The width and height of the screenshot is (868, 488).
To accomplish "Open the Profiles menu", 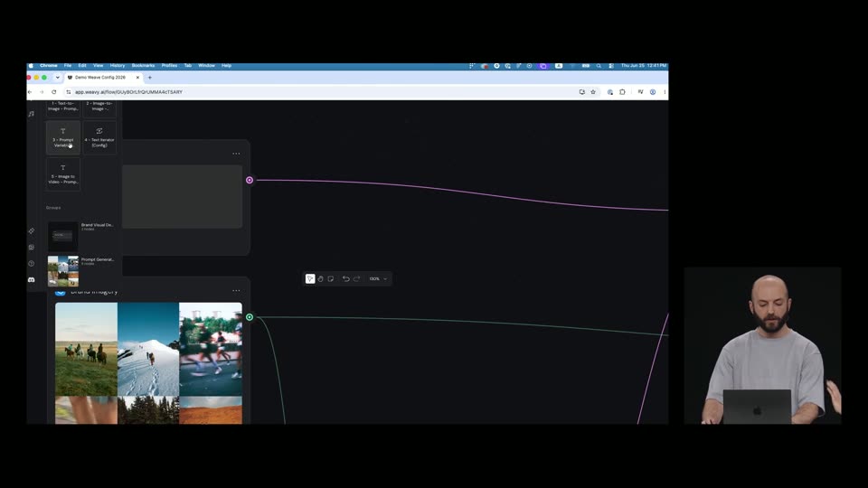I will (169, 66).
